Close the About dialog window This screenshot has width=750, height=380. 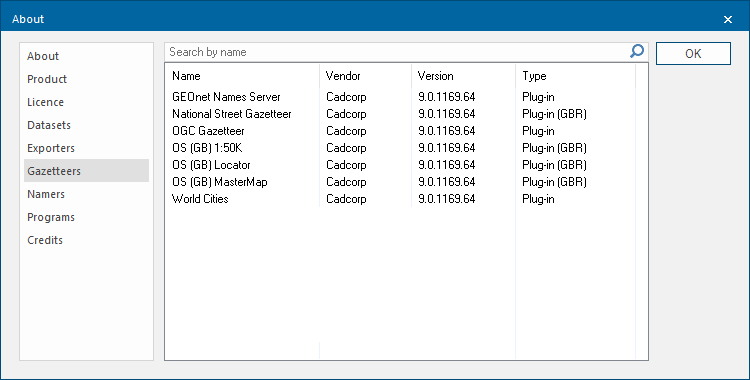point(728,19)
